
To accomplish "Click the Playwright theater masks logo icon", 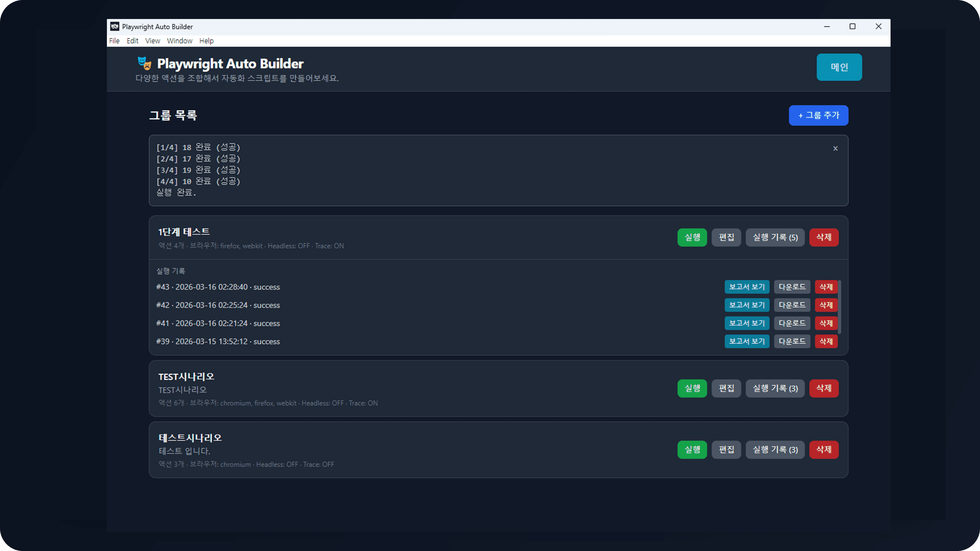I will 144,63.
